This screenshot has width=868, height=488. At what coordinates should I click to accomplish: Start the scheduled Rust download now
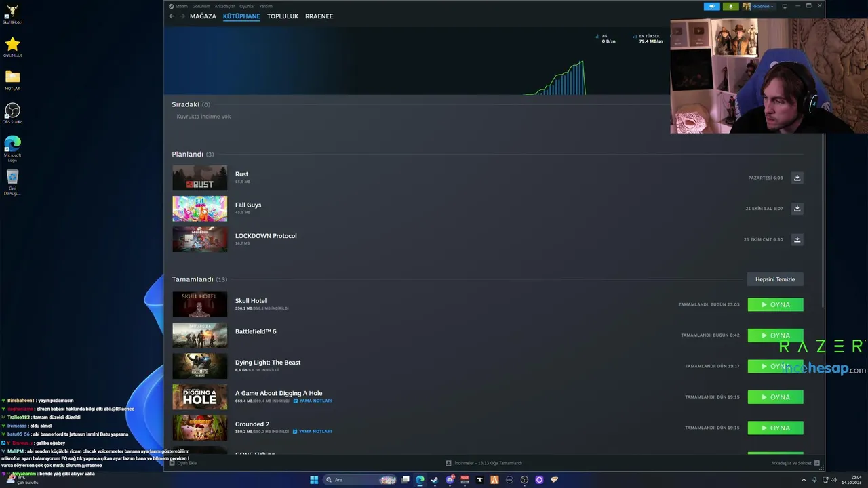click(x=797, y=178)
